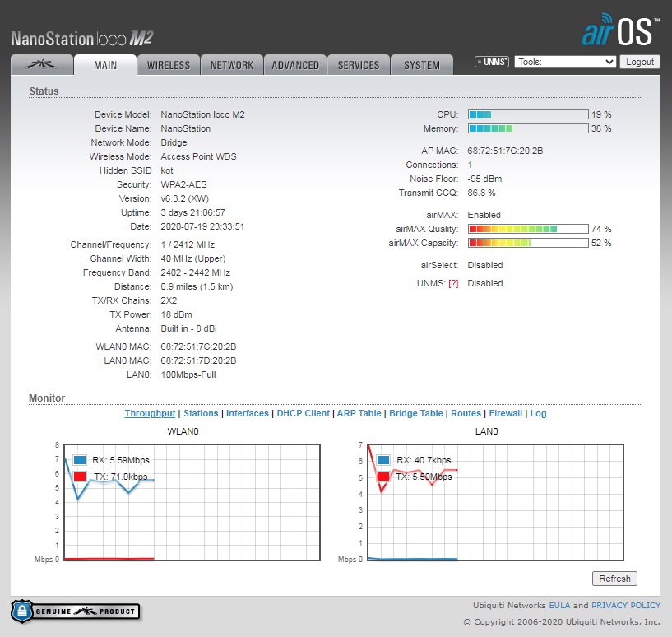Log out with the Logout button

tap(639, 62)
